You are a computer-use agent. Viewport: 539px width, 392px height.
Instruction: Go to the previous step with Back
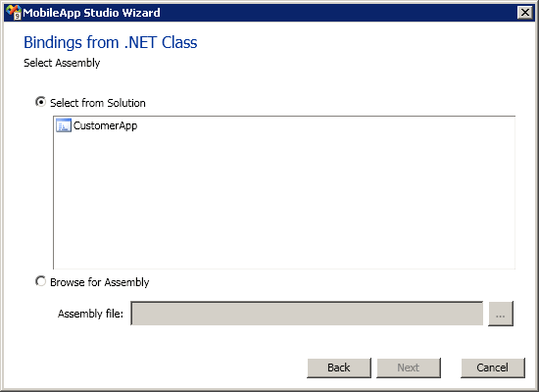click(339, 367)
